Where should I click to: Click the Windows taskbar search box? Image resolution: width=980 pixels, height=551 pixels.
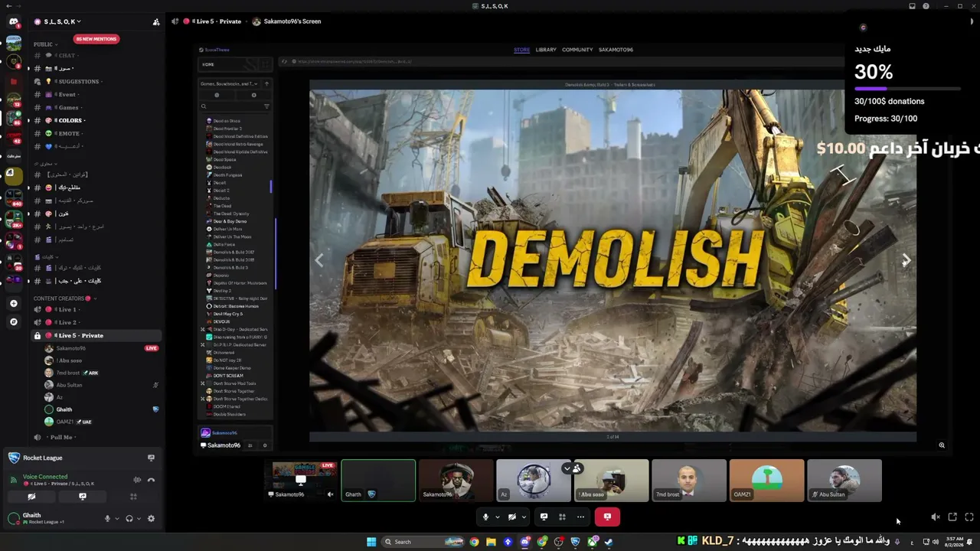point(423,542)
